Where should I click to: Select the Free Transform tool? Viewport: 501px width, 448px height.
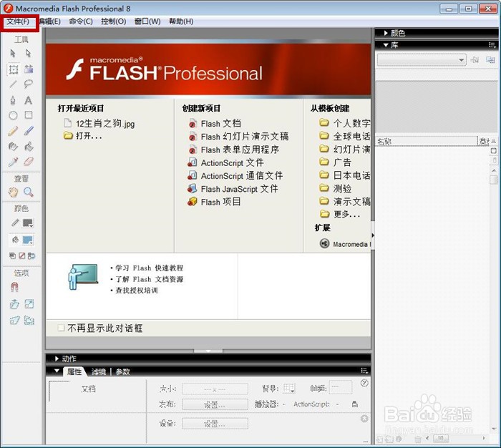pos(14,69)
